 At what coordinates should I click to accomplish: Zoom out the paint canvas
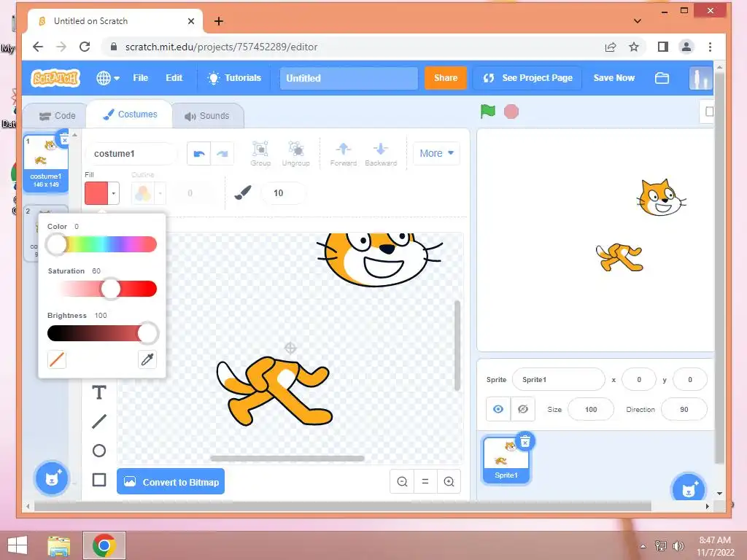click(402, 482)
